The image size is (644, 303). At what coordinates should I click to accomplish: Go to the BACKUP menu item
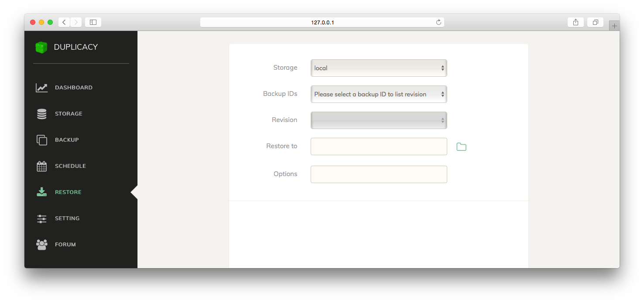point(67,140)
